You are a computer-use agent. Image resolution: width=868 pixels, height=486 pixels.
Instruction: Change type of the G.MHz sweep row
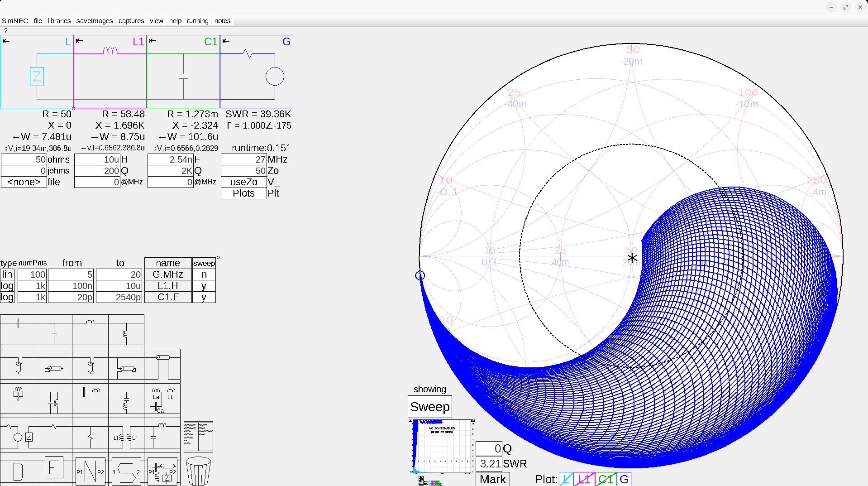[x=7, y=274]
